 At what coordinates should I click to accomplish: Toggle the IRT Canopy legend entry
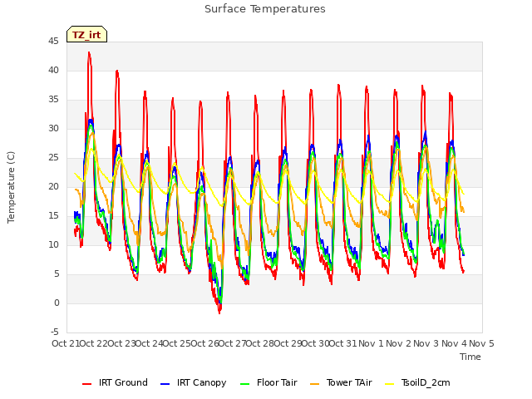point(193,382)
